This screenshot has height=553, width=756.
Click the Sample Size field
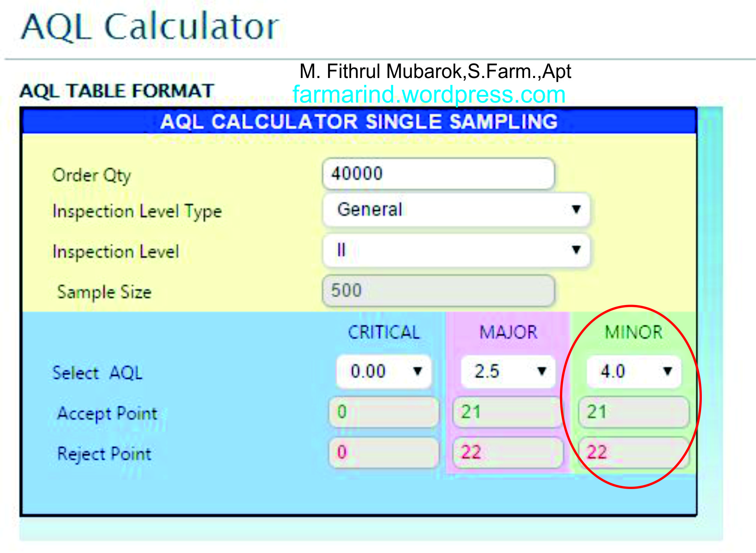click(438, 291)
